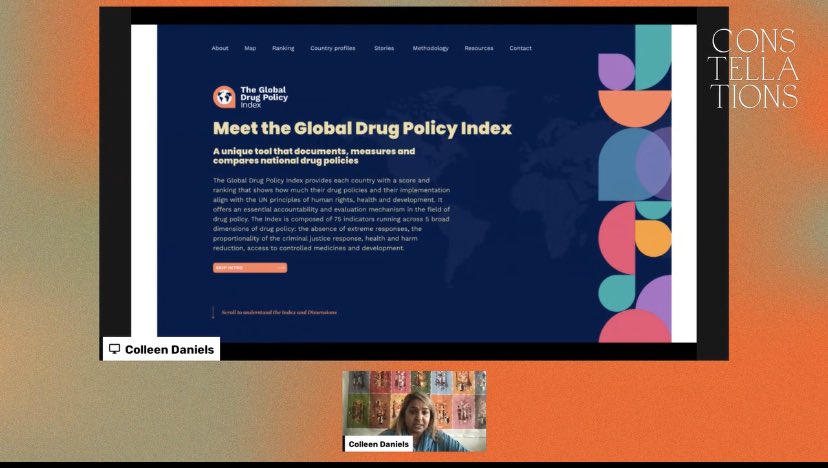Click the screen-share monitor icon beside Colleen Daniels

coord(115,349)
